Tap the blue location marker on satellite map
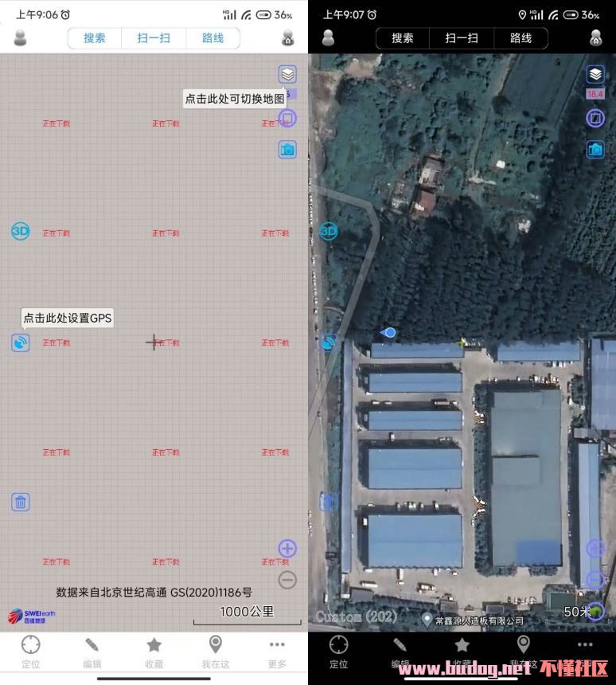Viewport: 616px width, 685px height. (388, 333)
